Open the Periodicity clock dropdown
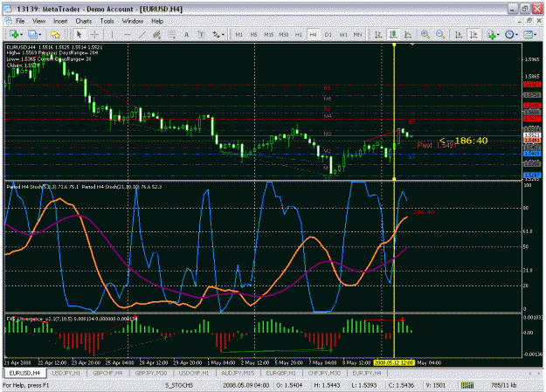546x392 pixels. tap(517, 34)
